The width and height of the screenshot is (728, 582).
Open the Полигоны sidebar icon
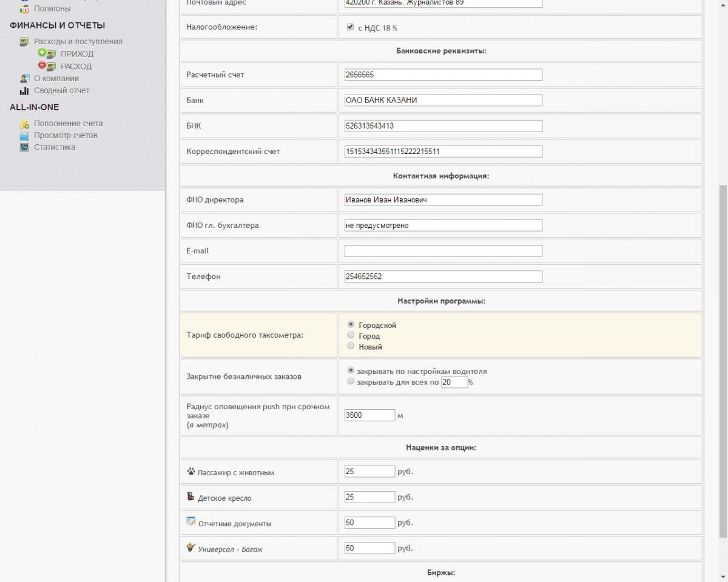[24, 8]
